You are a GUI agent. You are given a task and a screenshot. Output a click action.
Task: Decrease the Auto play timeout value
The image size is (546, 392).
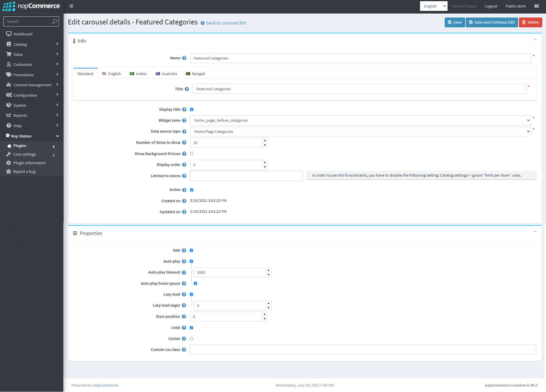[269, 275]
